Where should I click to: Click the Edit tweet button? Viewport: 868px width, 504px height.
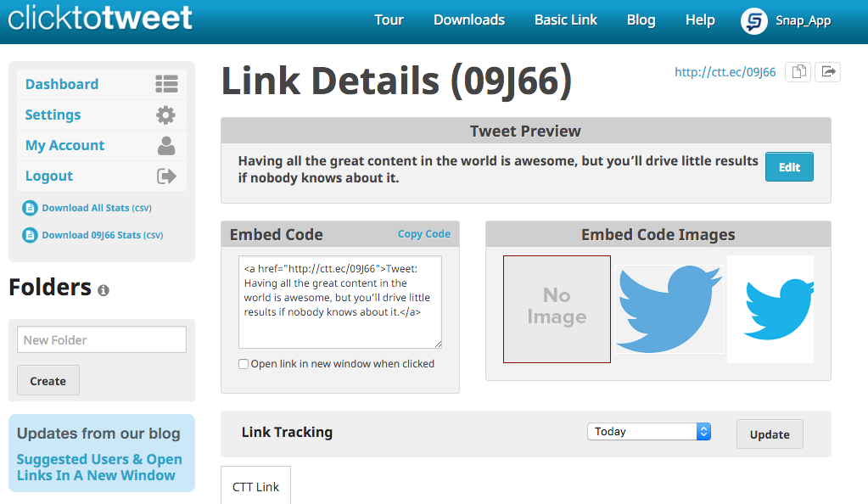[789, 166]
